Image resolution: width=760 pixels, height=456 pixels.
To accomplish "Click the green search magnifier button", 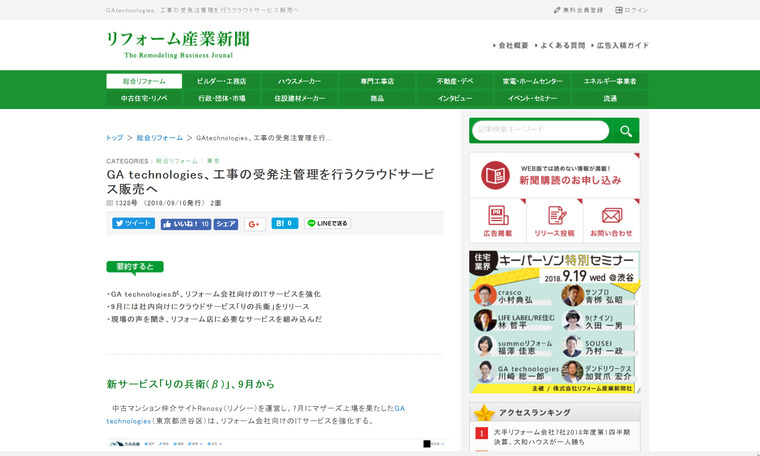I will point(625,131).
